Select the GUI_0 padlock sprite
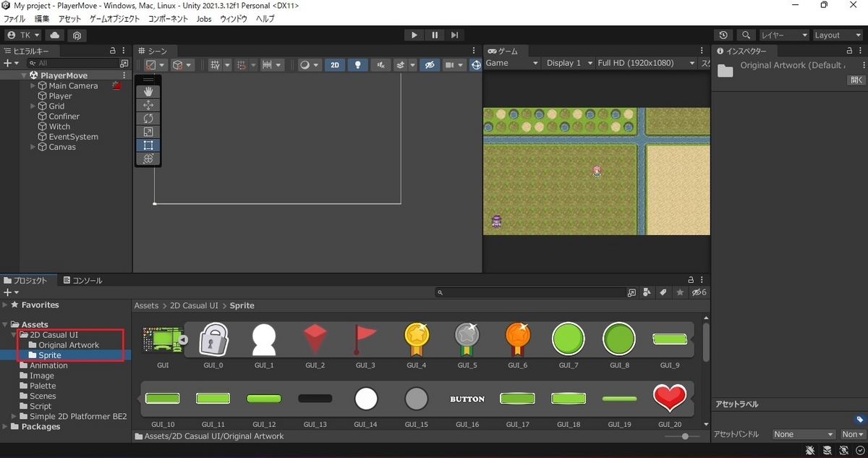The image size is (868, 458). pyautogui.click(x=213, y=339)
